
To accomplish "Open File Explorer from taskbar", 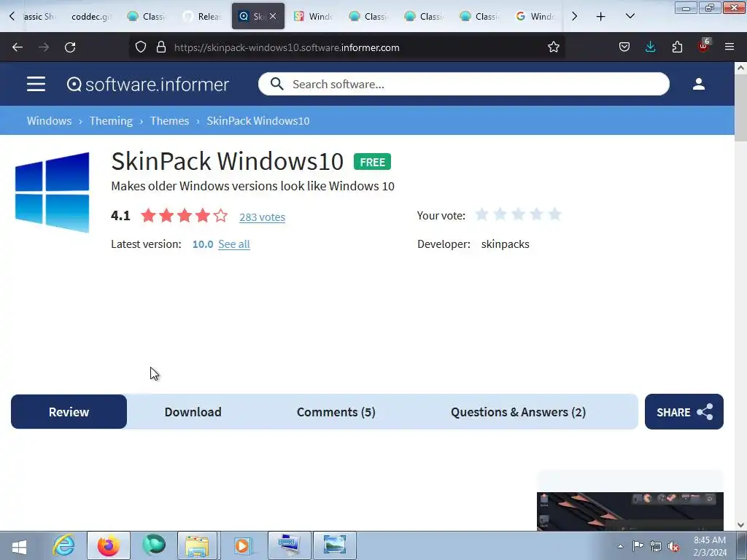I will coord(197,545).
